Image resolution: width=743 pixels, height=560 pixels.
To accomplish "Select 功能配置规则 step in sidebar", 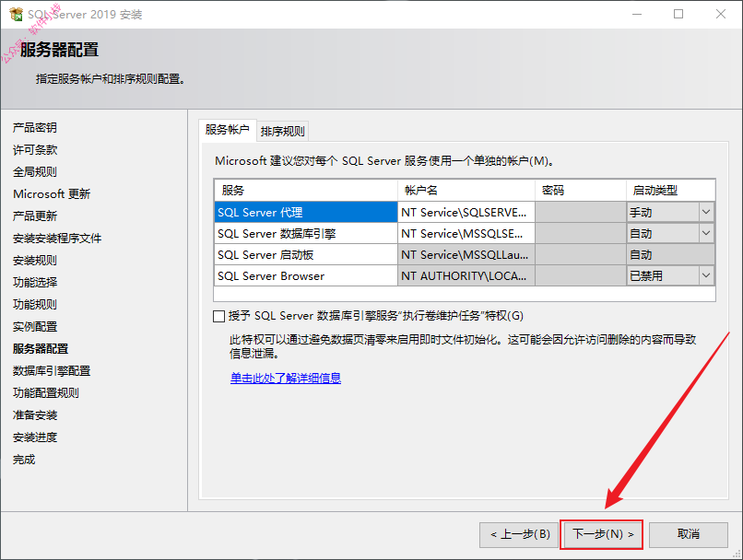I will click(45, 393).
